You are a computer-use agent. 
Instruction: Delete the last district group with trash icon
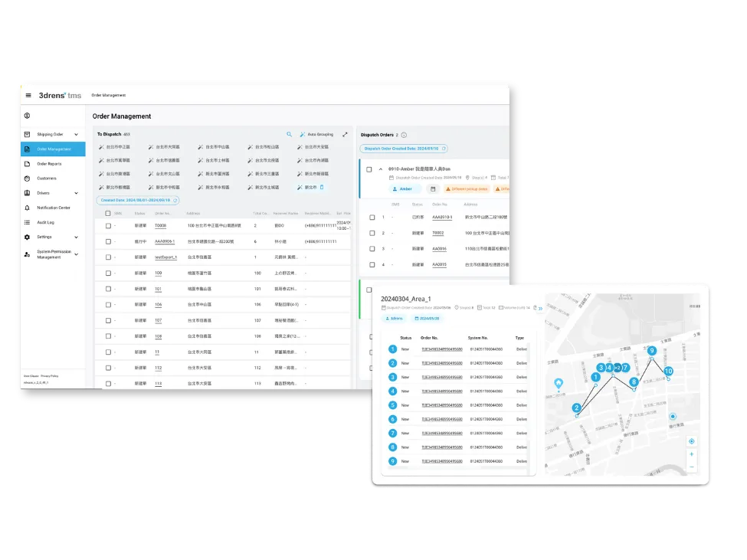click(322, 187)
